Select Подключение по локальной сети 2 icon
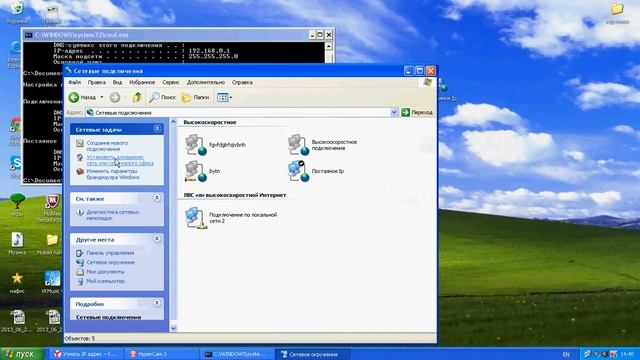Image resolution: width=640 pixels, height=360 pixels. (x=196, y=218)
